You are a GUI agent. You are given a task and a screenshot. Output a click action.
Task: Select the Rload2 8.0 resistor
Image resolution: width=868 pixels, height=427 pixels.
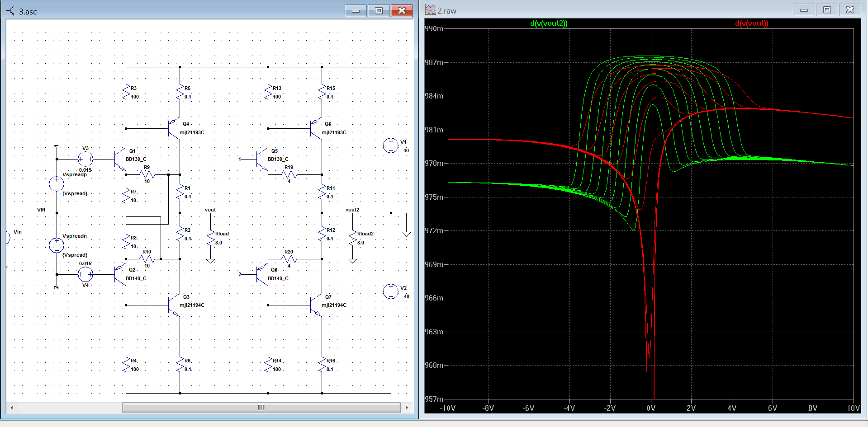353,239
